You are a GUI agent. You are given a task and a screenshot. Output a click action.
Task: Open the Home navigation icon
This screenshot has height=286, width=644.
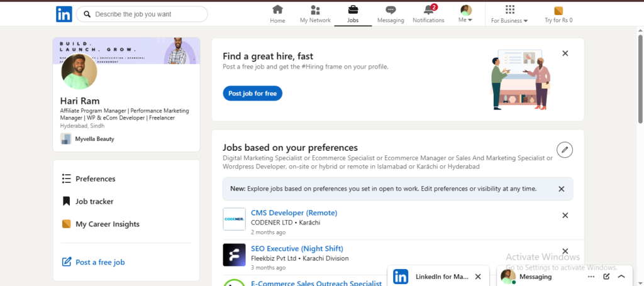click(277, 14)
